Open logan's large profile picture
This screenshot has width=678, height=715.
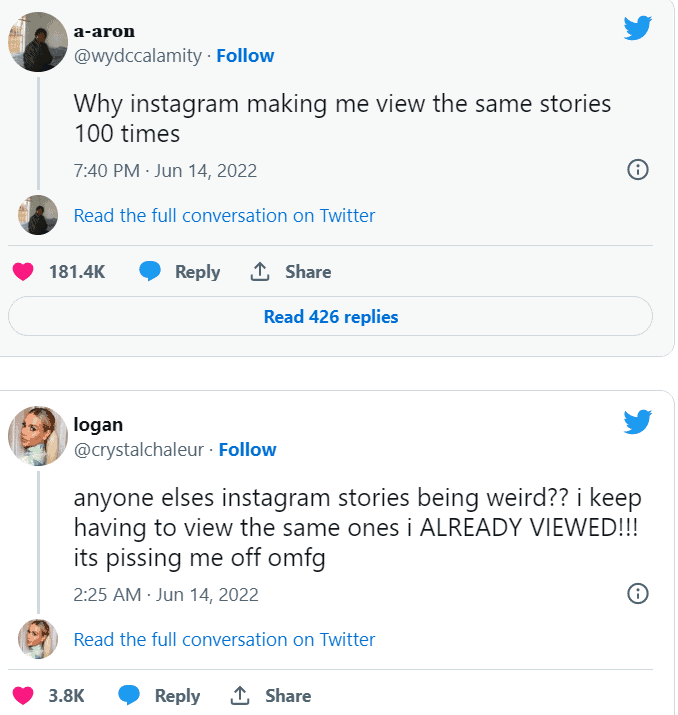[38, 437]
